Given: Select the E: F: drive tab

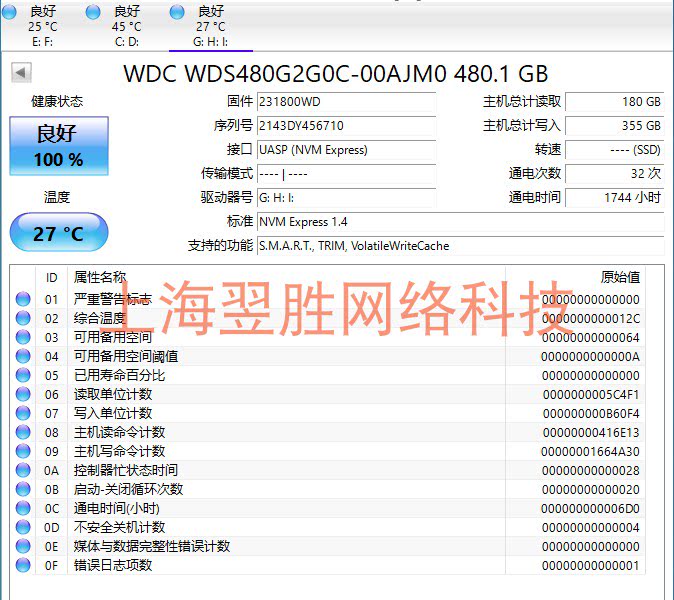Looking at the screenshot, I should pos(42,26).
